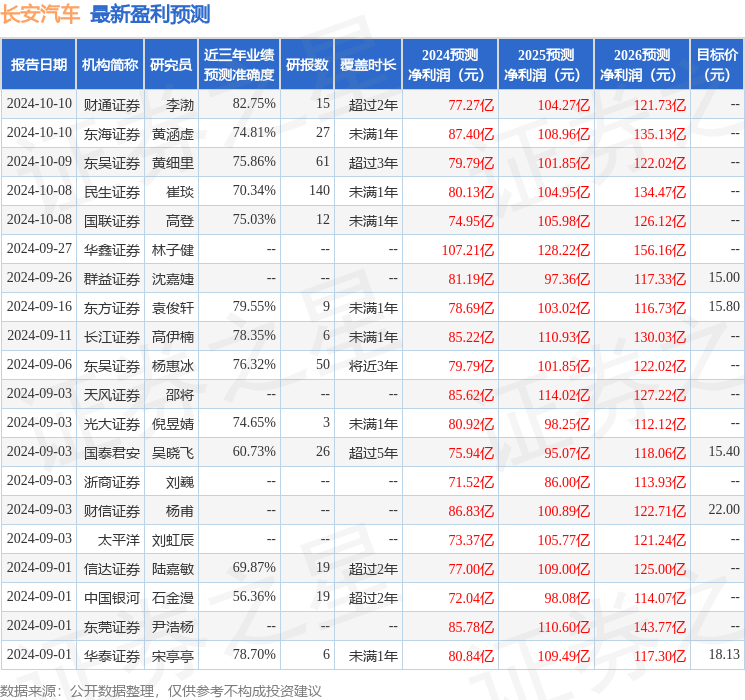Click the 2025预测净利润 column header
The image size is (745, 700).
pyautogui.click(x=546, y=65)
